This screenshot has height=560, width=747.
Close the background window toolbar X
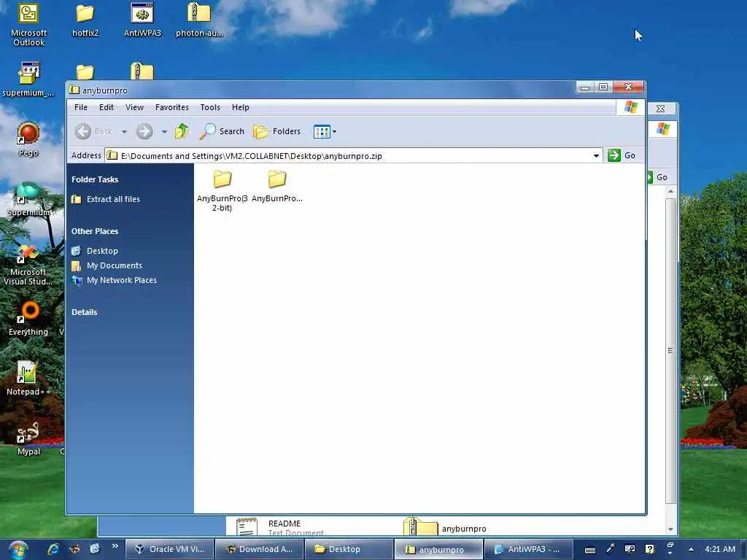coord(660,109)
